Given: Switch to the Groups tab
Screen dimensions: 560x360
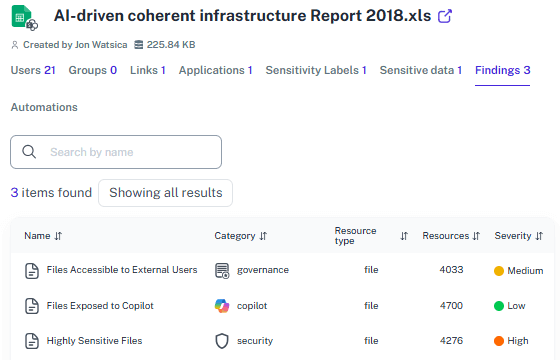Looking at the screenshot, I should 92,70.
